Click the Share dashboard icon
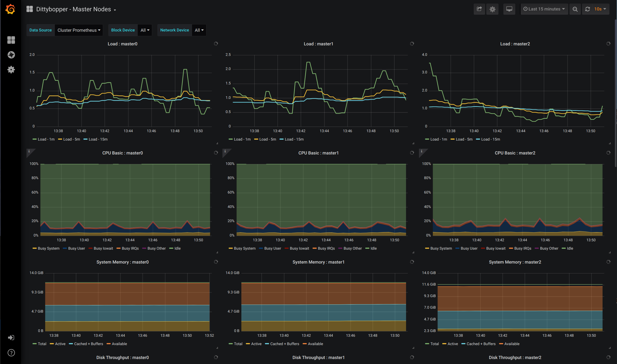 pos(479,9)
